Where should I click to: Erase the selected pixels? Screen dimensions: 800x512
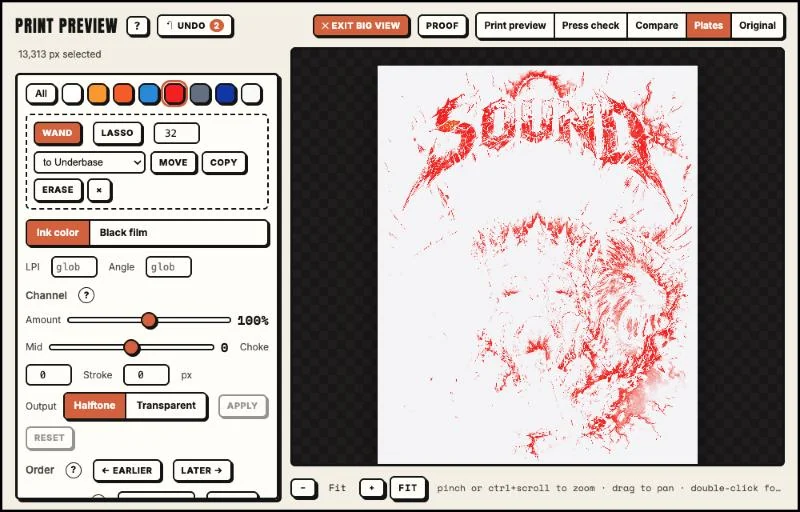(x=58, y=190)
